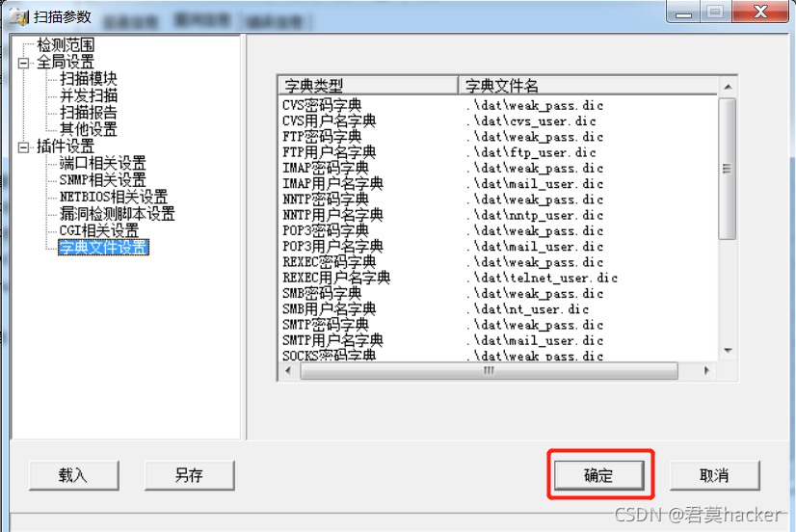Click the .\dat\ftp_user.dic file name
The image size is (796, 532).
[x=531, y=153]
